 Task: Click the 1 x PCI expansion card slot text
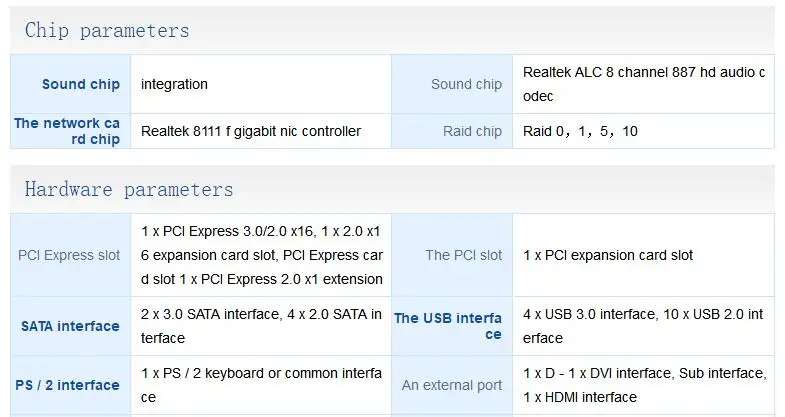tap(608, 255)
